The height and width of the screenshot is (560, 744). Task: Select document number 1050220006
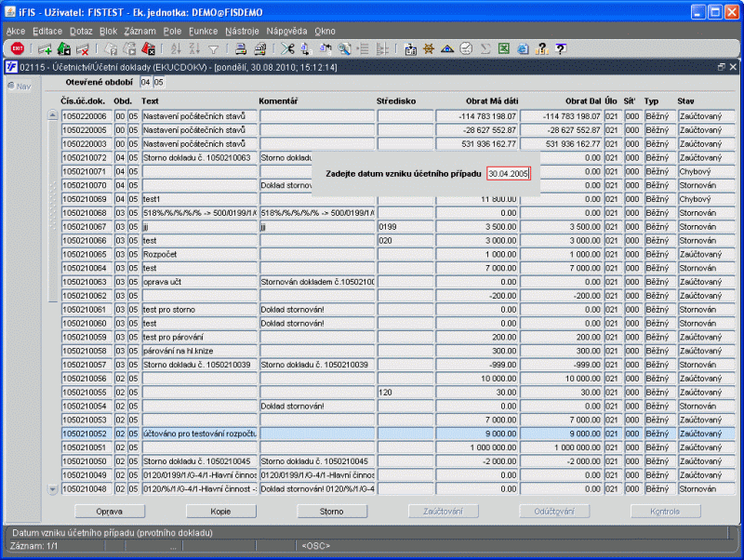click(86, 116)
